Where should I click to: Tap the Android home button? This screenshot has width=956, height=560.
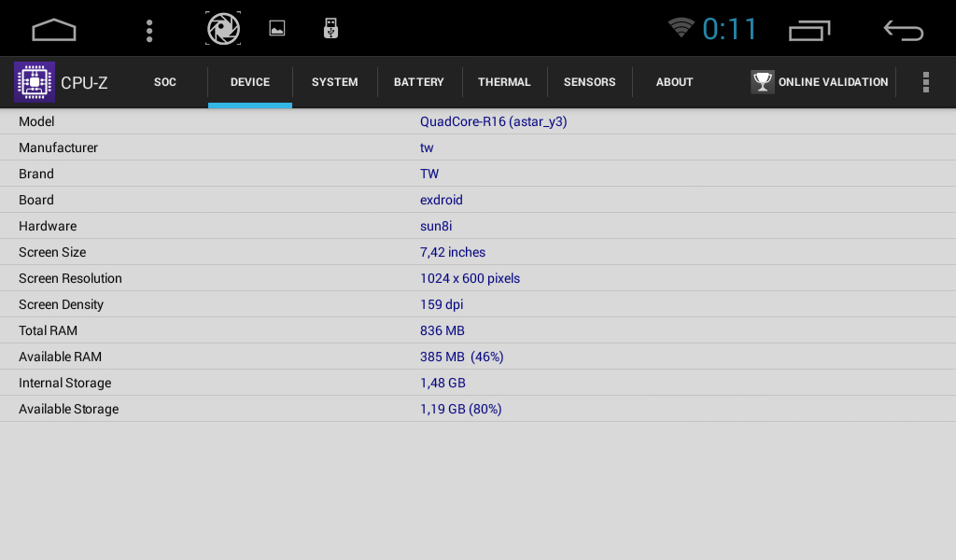[53, 30]
